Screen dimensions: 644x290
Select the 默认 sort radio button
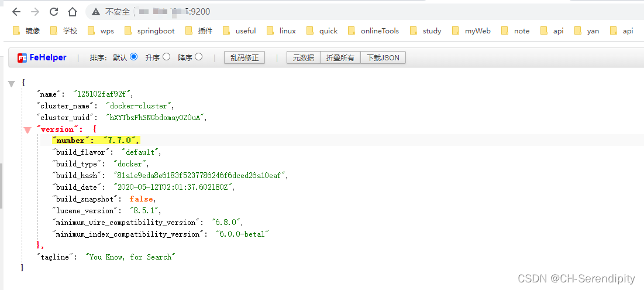click(133, 57)
